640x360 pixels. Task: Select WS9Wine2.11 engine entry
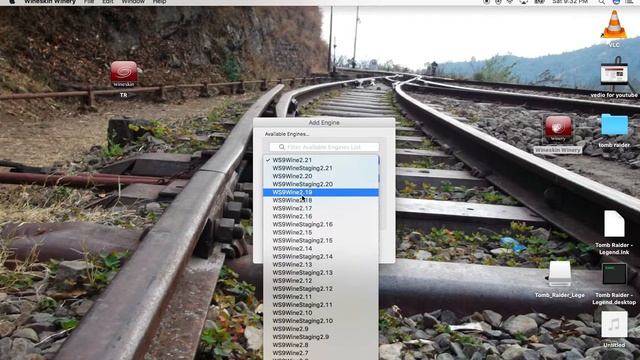coord(321,297)
